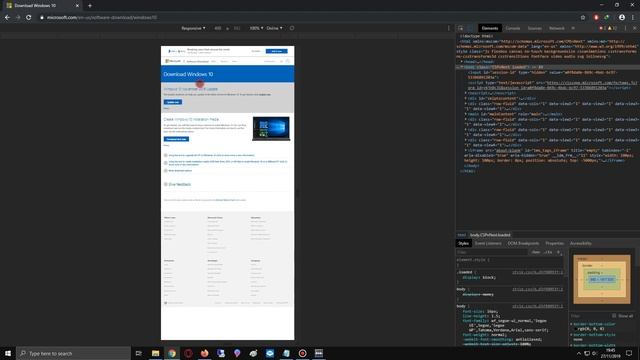
Task: Expand the head element node
Action: click(x=462, y=62)
